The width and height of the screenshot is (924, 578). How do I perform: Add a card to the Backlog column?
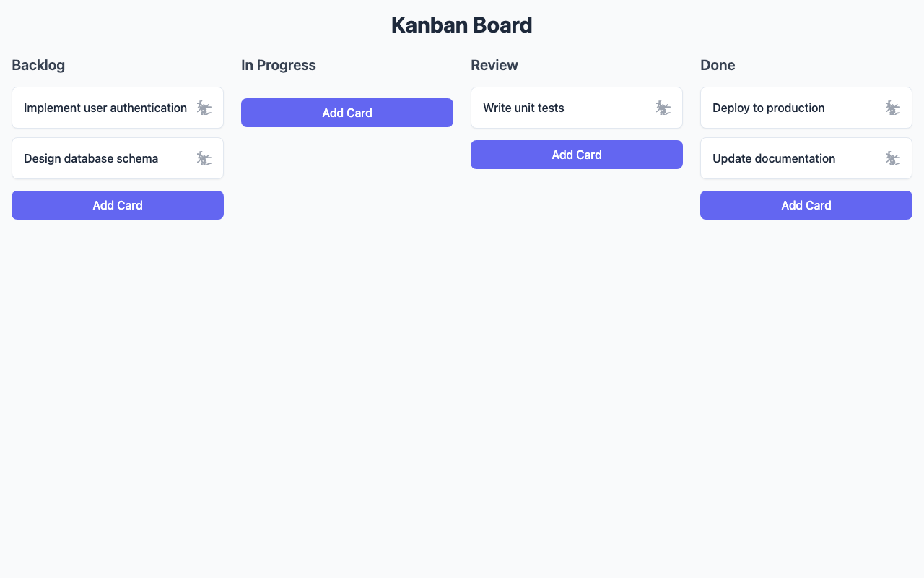pyautogui.click(x=118, y=205)
